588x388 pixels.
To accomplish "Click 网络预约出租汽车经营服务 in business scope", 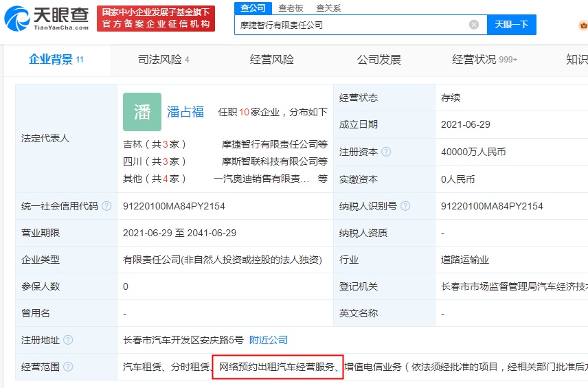I will (277, 367).
